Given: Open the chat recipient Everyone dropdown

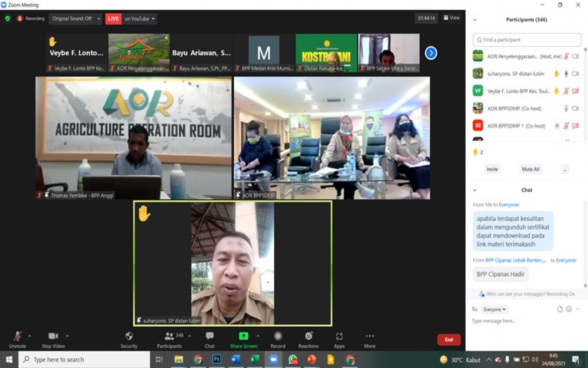Looking at the screenshot, I should coord(494,310).
